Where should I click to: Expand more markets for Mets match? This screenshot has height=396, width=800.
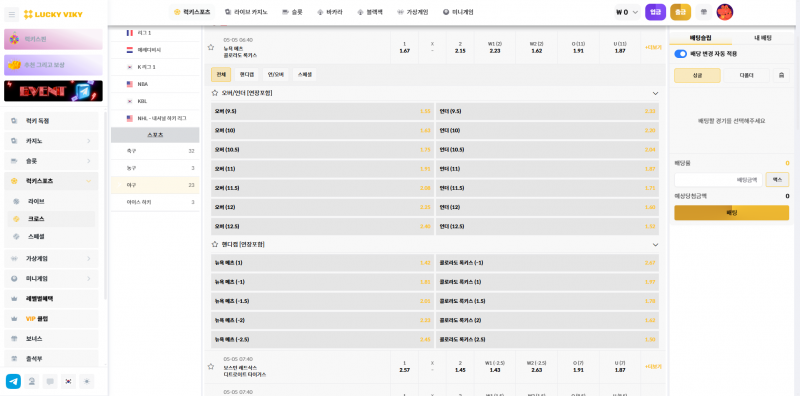[653, 47]
